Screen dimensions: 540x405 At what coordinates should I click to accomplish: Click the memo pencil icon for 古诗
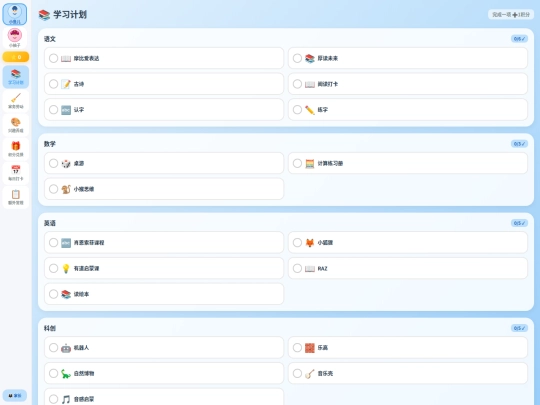(66, 84)
